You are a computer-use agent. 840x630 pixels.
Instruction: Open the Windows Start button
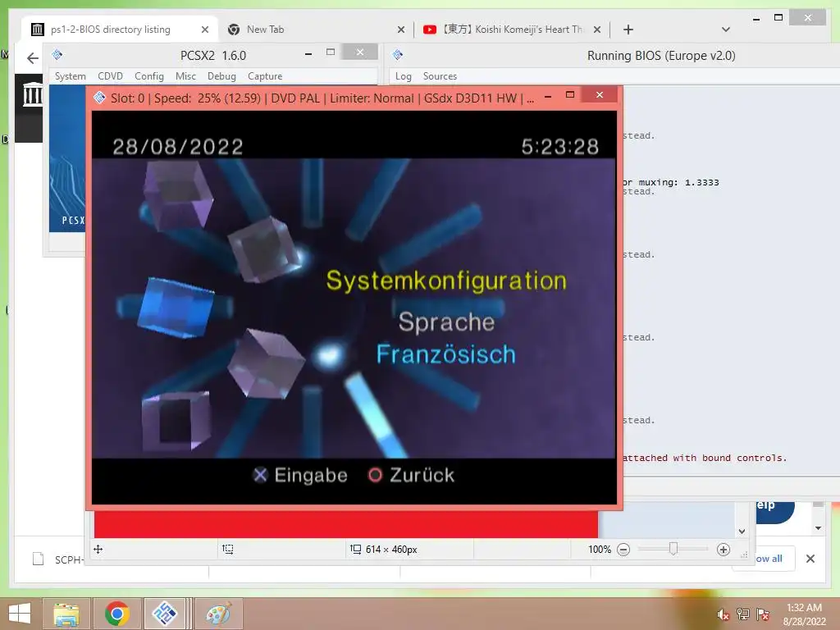point(20,614)
